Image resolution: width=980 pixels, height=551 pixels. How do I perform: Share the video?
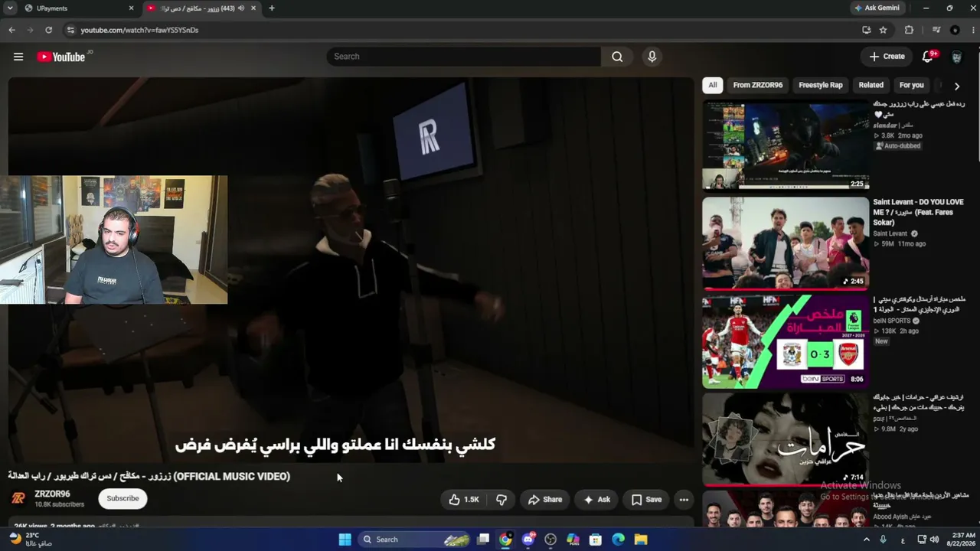(x=545, y=500)
